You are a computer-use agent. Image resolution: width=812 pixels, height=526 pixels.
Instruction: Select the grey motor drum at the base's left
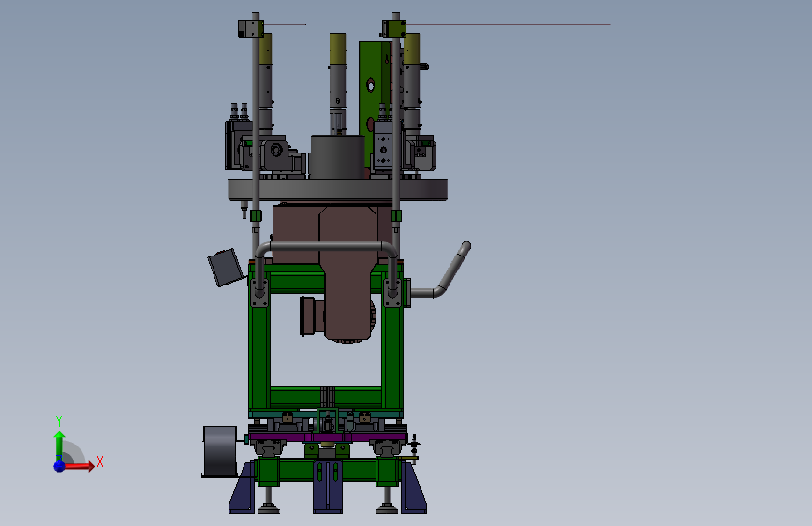click(x=219, y=451)
